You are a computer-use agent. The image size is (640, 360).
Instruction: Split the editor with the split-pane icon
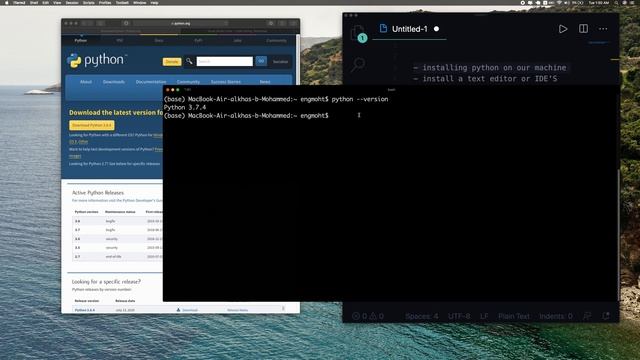coord(583,29)
